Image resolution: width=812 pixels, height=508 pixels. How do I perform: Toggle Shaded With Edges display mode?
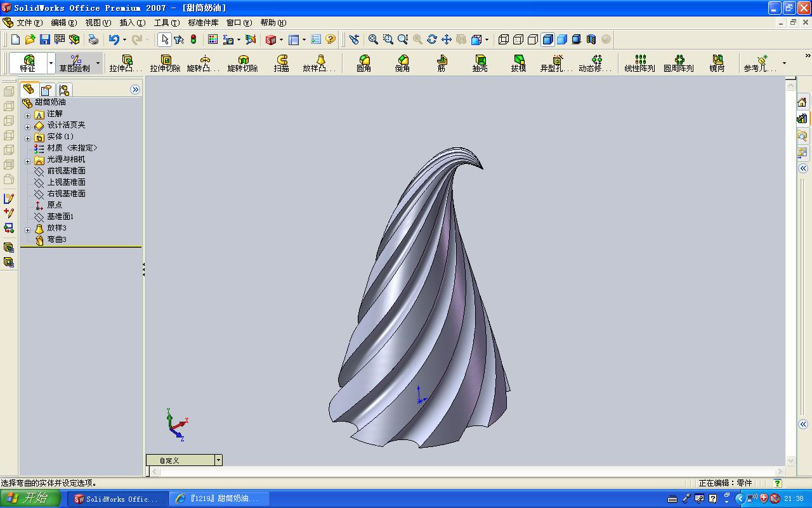(547, 39)
